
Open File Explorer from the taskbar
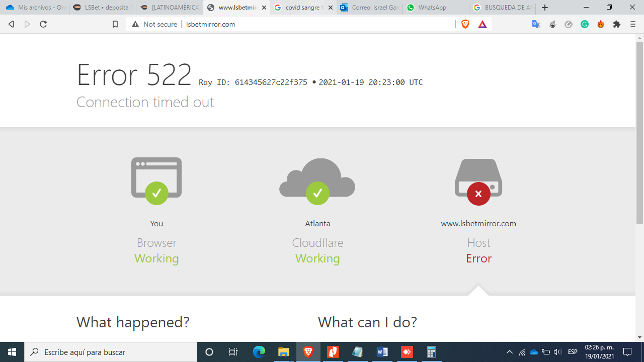point(284,352)
